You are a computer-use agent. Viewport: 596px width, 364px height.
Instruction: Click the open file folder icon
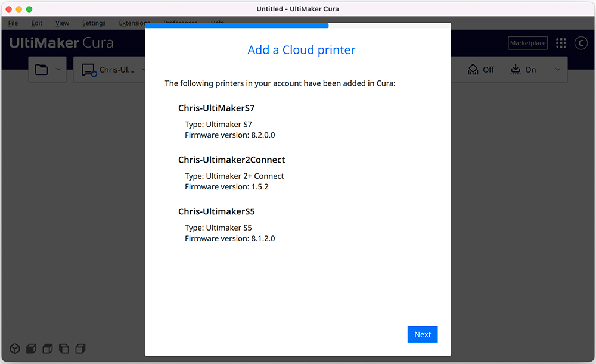41,70
